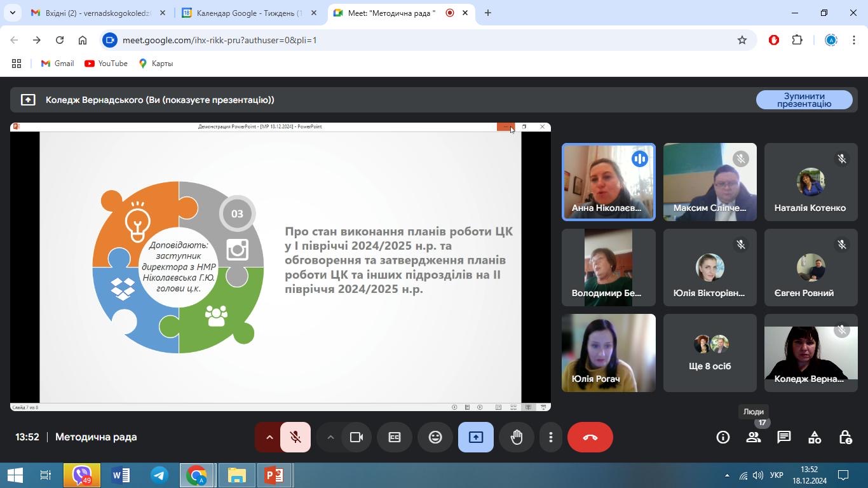
Task: Raise hand in the meeting
Action: (517, 437)
